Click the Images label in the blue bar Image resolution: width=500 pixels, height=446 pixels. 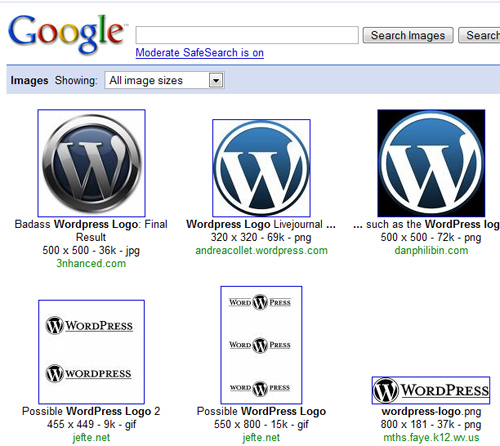(x=29, y=80)
